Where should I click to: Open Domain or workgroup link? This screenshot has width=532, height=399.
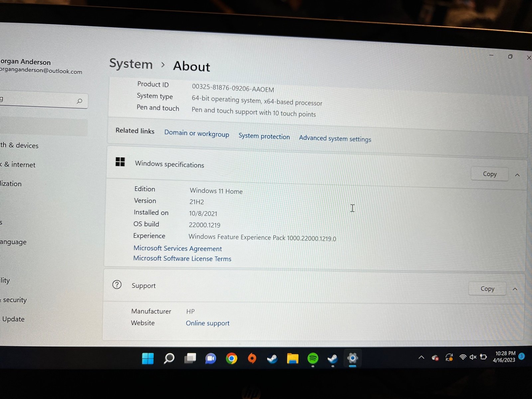point(197,133)
